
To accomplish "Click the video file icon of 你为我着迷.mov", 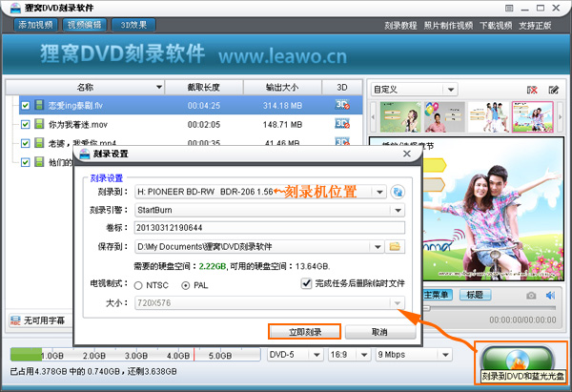I will click(39, 124).
